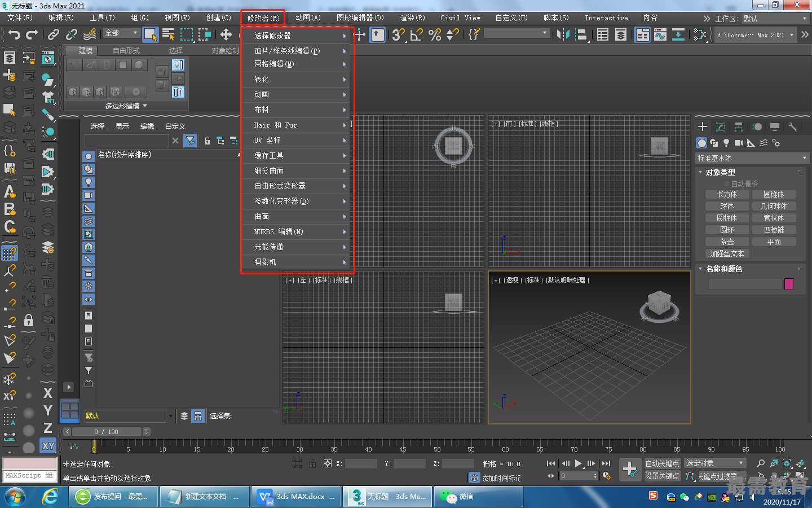The image size is (812, 508).
Task: Click the Angle Snap toggle icon
Action: pyautogui.click(x=417, y=35)
